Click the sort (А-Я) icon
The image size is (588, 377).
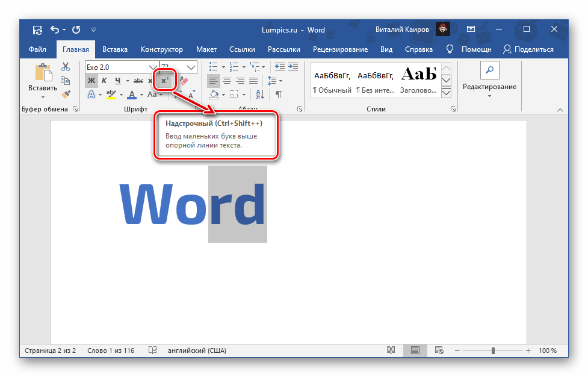(x=260, y=95)
